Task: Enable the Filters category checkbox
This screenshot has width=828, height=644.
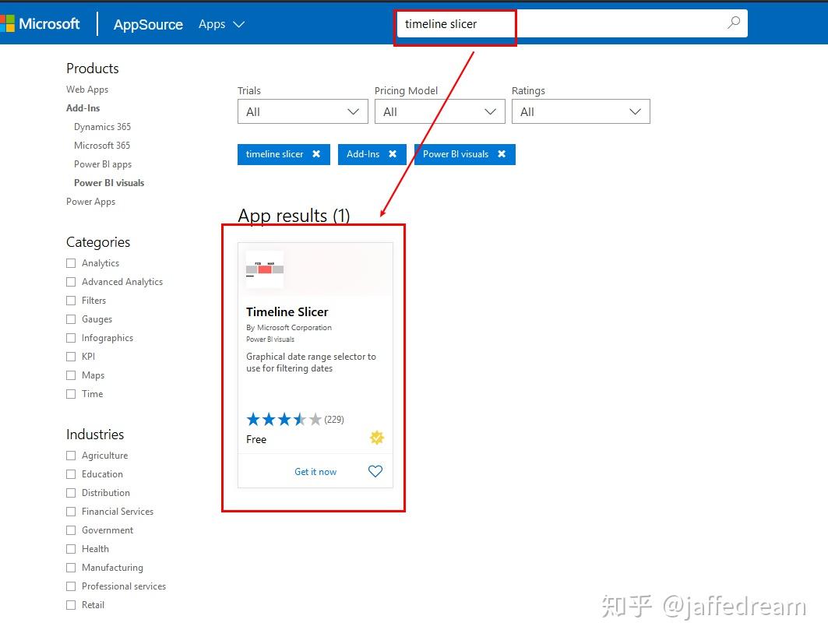Action: click(70, 300)
